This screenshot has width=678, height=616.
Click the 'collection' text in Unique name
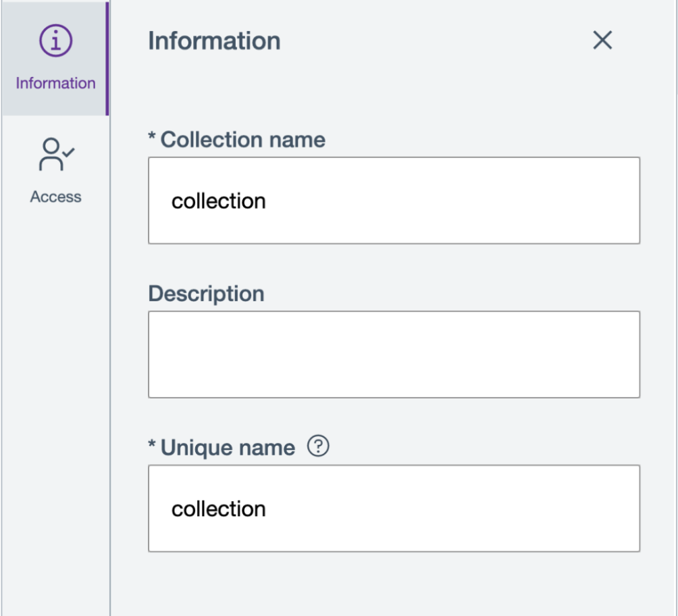(x=218, y=509)
